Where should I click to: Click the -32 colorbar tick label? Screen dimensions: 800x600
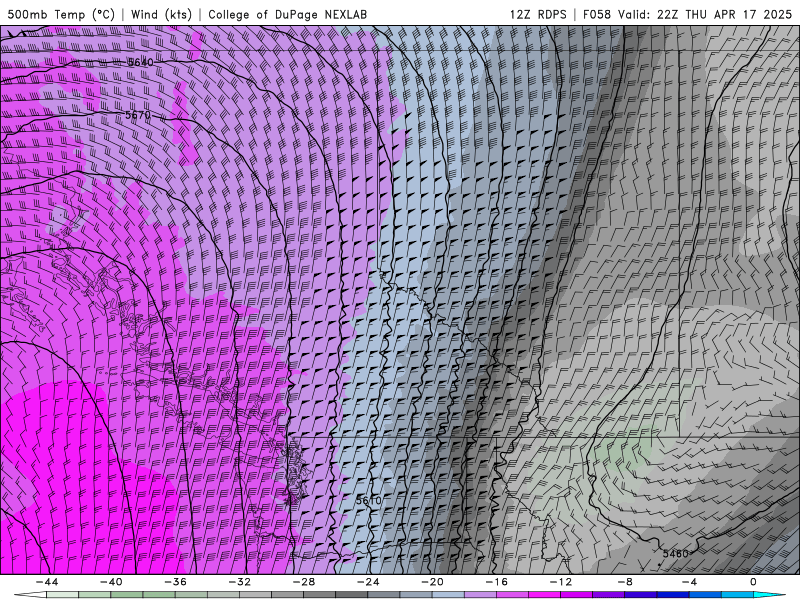(x=240, y=582)
